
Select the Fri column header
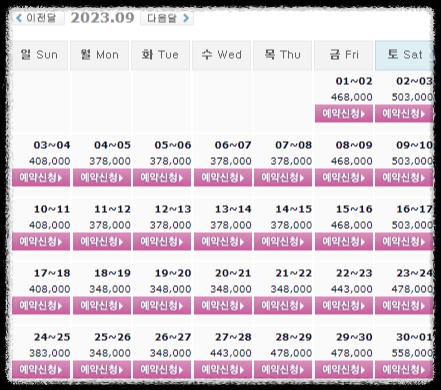(343, 55)
